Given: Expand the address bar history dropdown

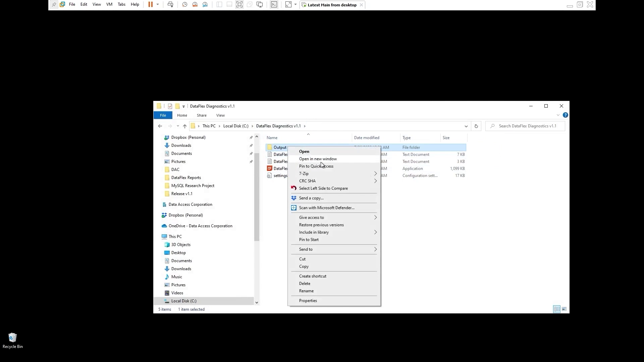Looking at the screenshot, I should pyautogui.click(x=466, y=126).
